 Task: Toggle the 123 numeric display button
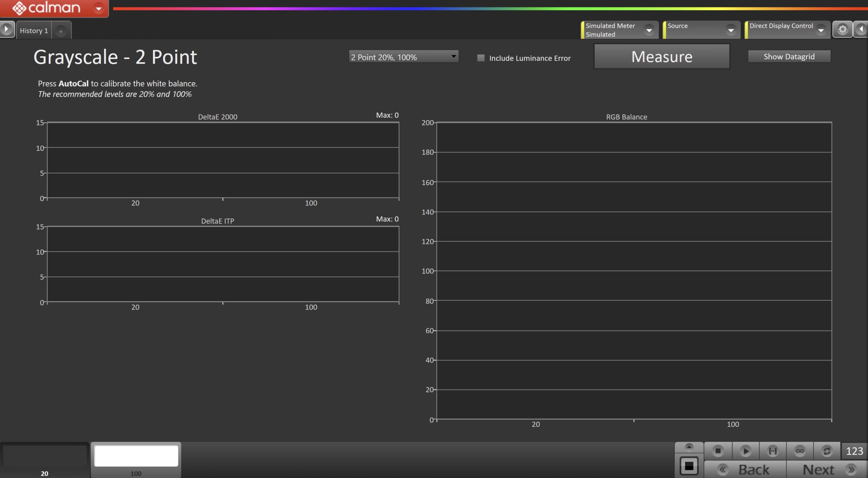pos(854,451)
